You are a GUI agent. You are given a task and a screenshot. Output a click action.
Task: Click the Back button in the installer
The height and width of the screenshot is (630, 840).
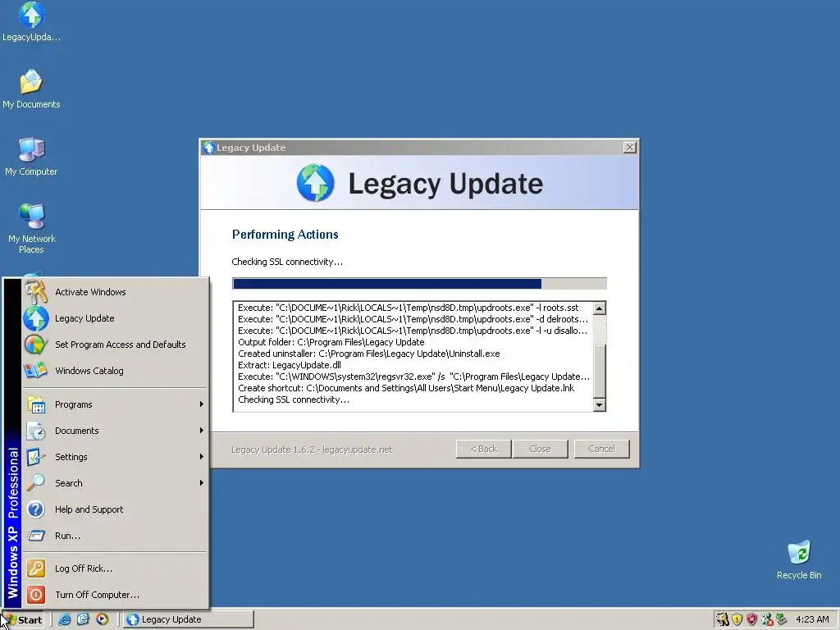[x=484, y=449]
